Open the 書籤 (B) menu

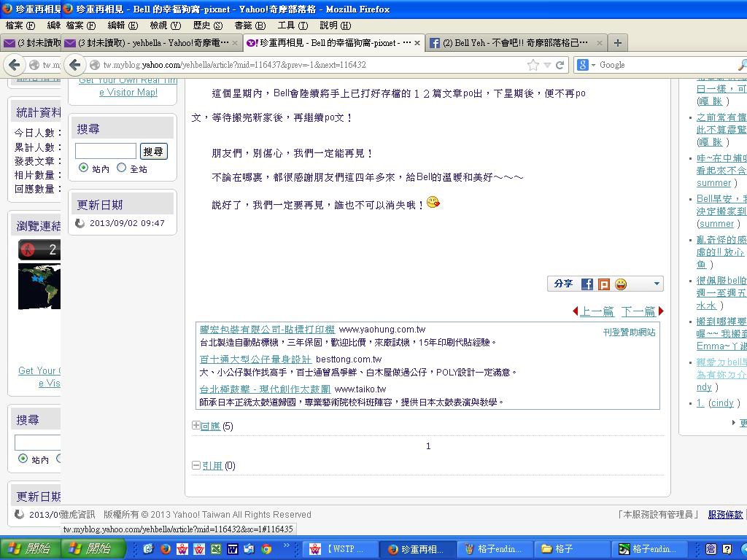(250, 26)
